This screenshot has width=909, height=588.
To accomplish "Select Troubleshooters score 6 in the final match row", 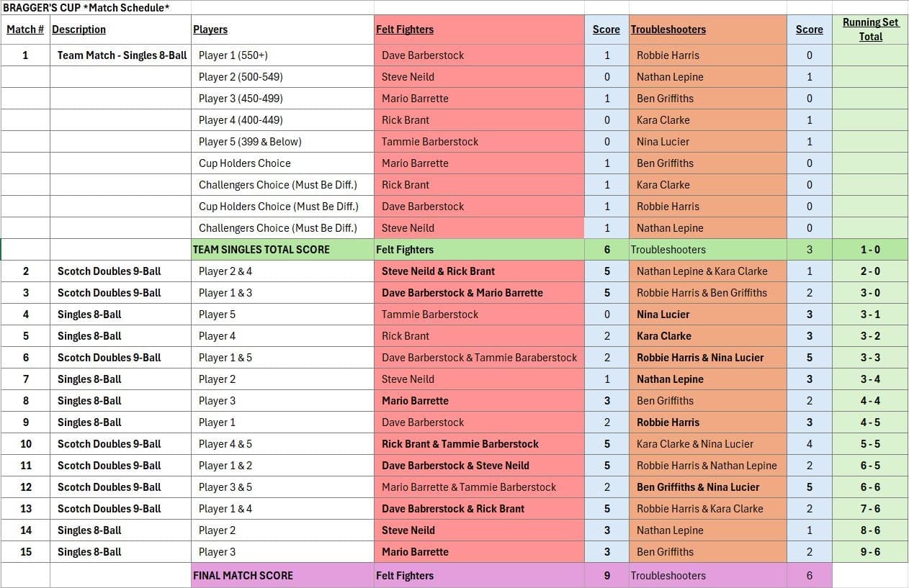I will pyautogui.click(x=810, y=576).
